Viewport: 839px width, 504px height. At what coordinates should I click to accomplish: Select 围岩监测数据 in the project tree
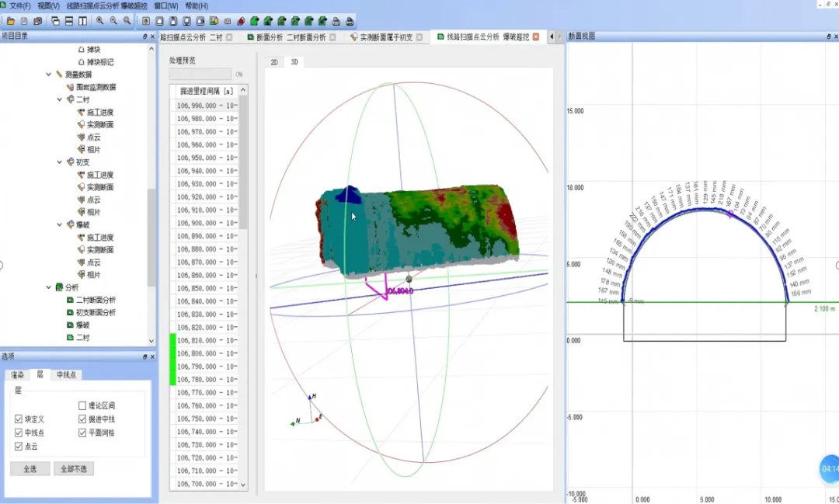coord(96,87)
